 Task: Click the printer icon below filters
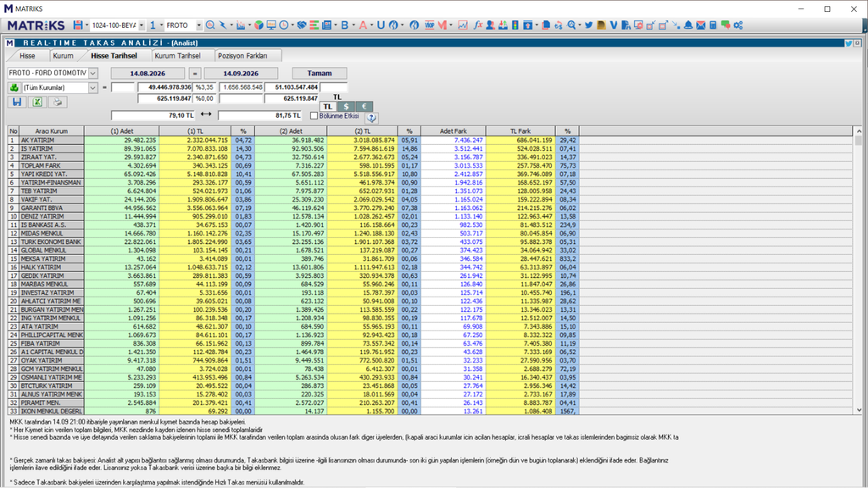(57, 102)
